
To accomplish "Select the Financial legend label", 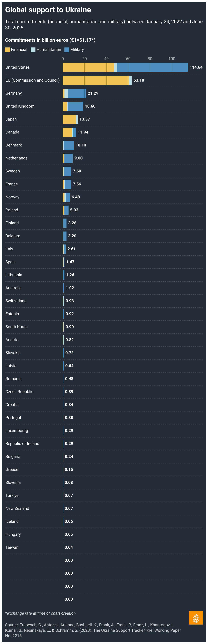I will pyautogui.click(x=19, y=50).
